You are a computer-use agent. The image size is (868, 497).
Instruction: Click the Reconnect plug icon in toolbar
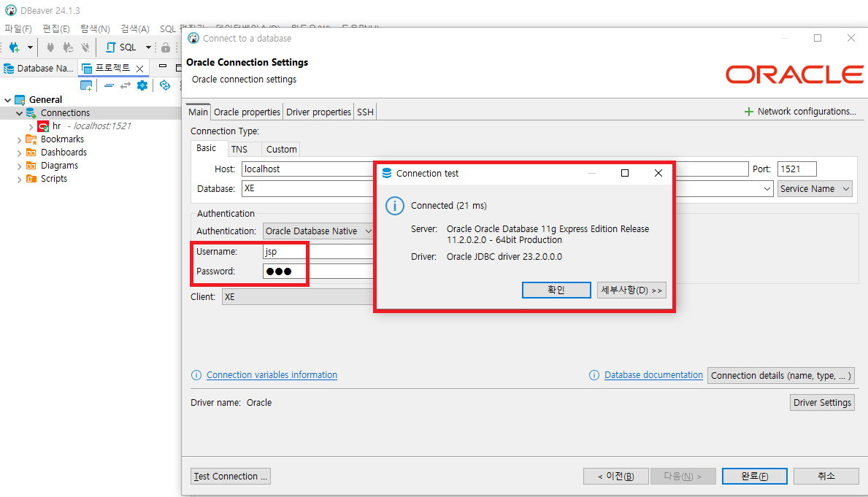(x=68, y=47)
